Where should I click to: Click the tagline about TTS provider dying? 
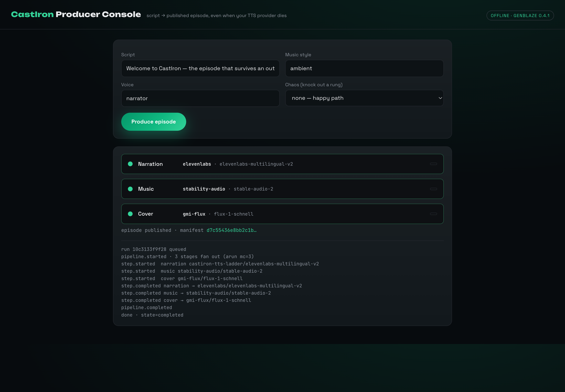click(217, 15)
